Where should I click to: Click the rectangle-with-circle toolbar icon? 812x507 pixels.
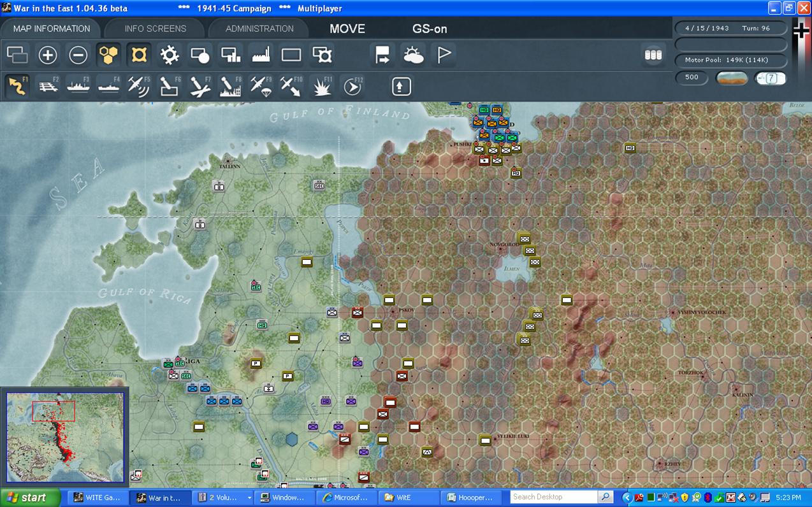pyautogui.click(x=200, y=55)
